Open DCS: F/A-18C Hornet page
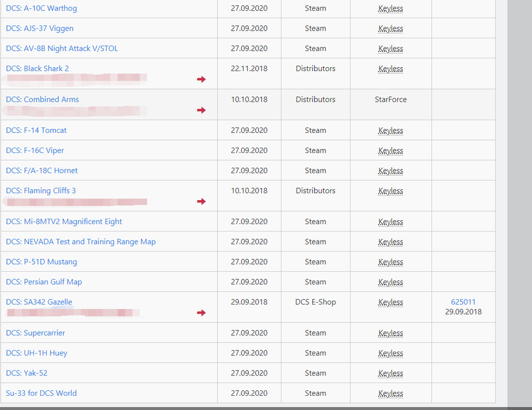This screenshot has height=410, width=532. (42, 171)
